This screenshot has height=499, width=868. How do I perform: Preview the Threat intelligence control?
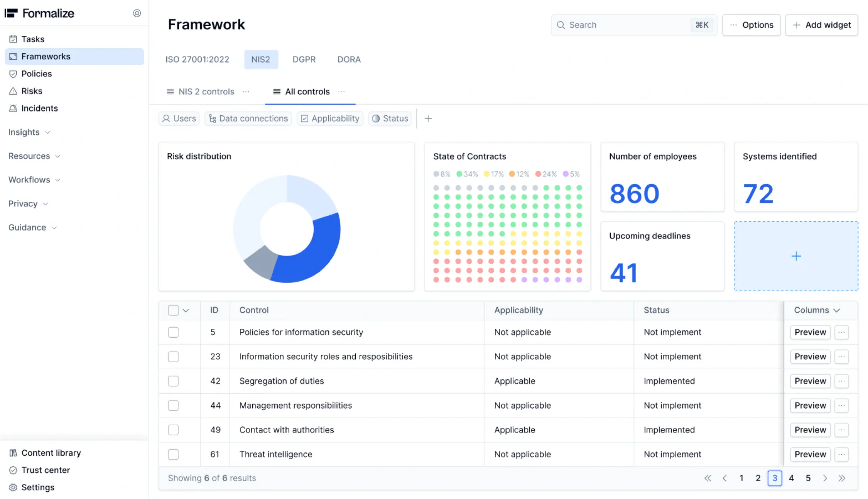point(810,454)
